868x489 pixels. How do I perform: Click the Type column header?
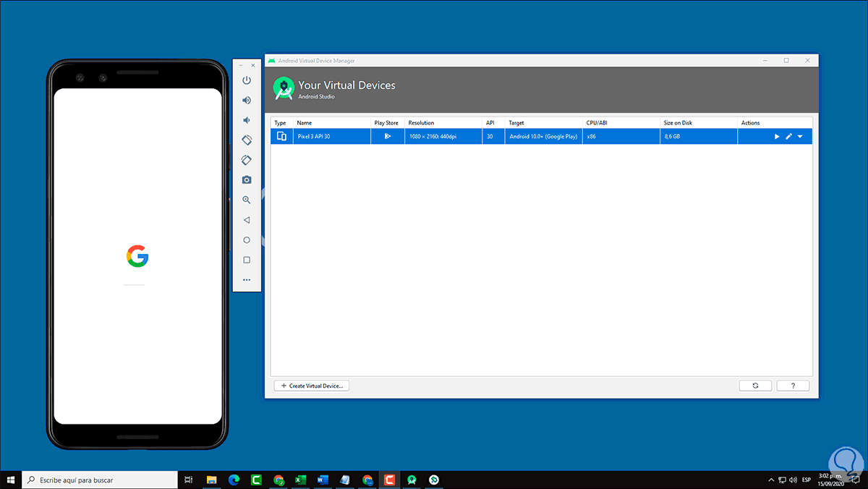(281, 123)
